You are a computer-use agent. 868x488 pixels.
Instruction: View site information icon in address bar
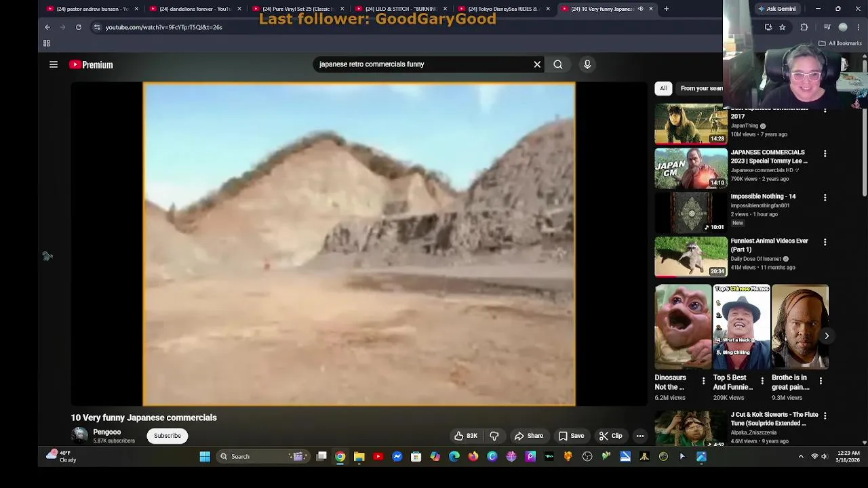[x=97, y=27]
